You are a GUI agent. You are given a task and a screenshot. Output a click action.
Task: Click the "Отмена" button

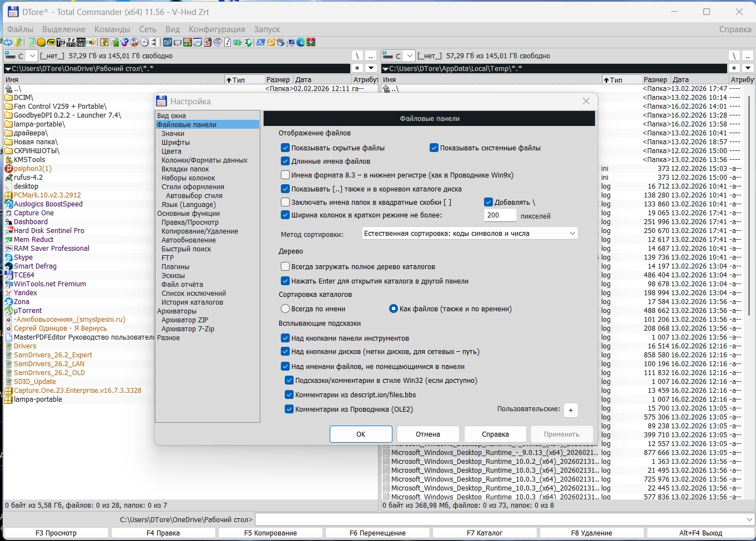tap(427, 434)
